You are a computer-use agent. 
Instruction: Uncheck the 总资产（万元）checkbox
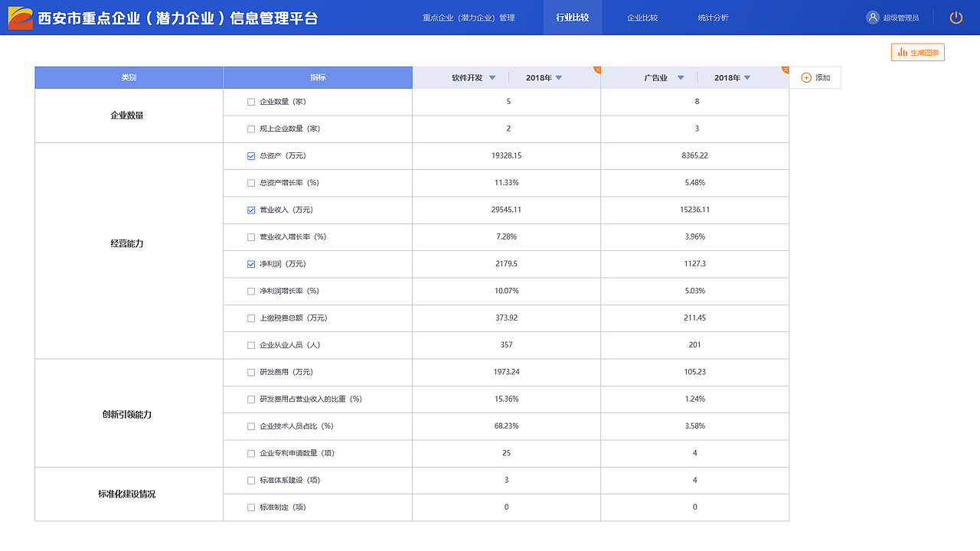[x=250, y=155]
